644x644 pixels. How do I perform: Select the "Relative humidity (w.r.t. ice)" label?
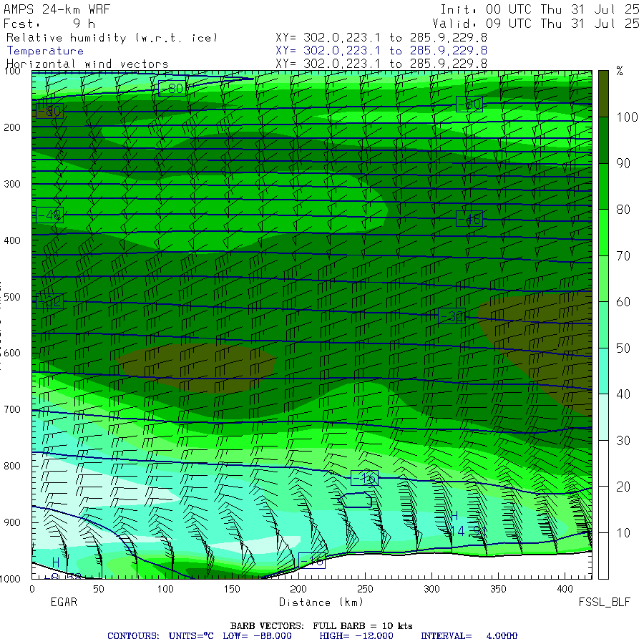[112, 38]
